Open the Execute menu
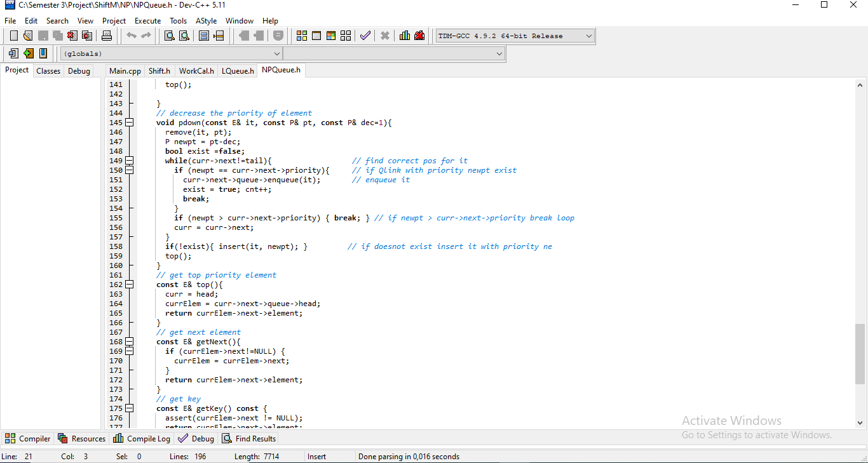868x463 pixels. 147,21
